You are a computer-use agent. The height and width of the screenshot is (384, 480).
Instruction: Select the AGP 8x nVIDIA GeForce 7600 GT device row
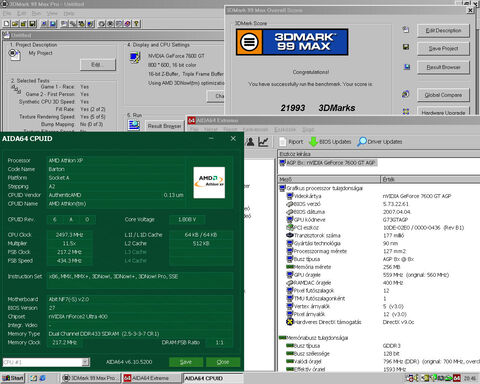(x=328, y=163)
